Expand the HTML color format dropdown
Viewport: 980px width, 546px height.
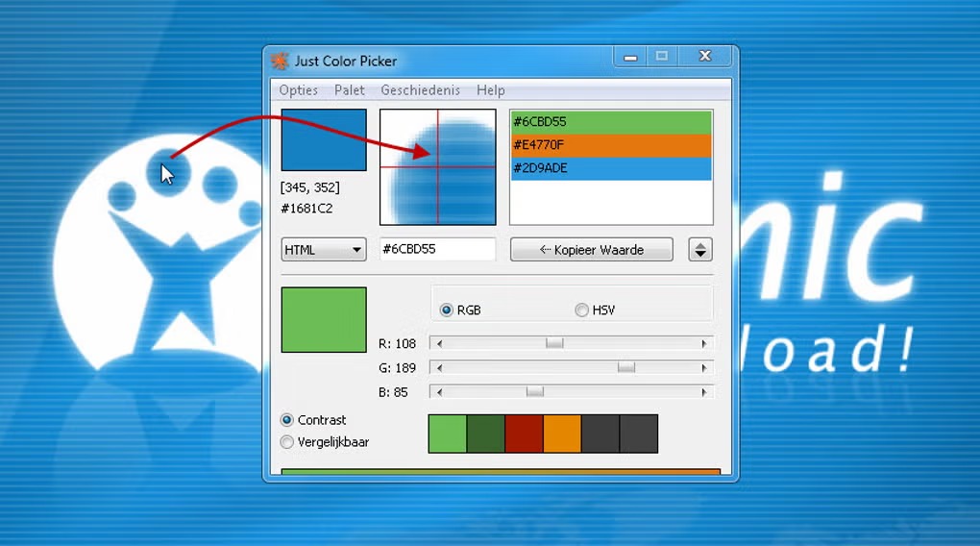[x=324, y=250]
